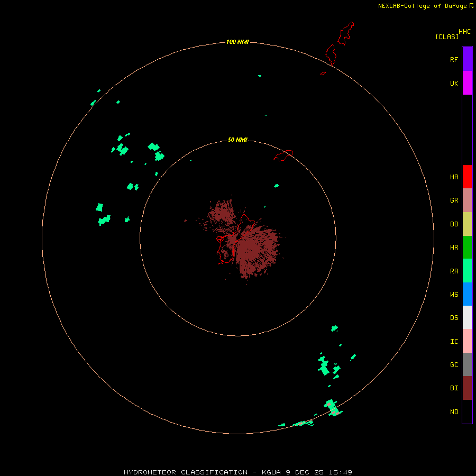476x476 pixels.
Task: Click the RF purple legend swatch
Action: coord(467,59)
